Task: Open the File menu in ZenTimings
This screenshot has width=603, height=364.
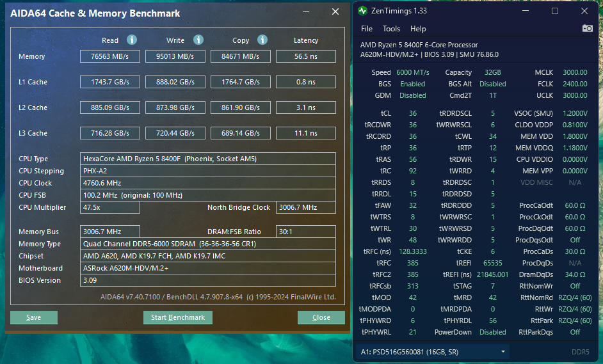Action: click(367, 29)
